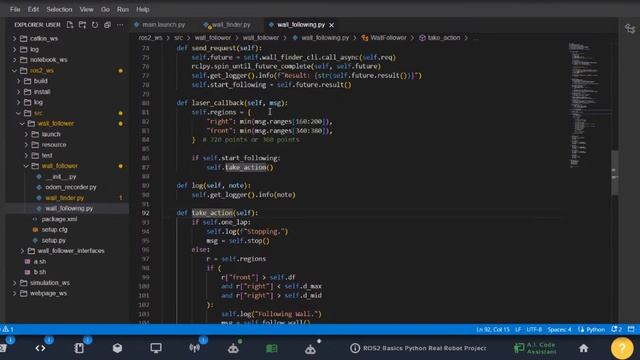Open setup.py in the file tree

(53, 240)
